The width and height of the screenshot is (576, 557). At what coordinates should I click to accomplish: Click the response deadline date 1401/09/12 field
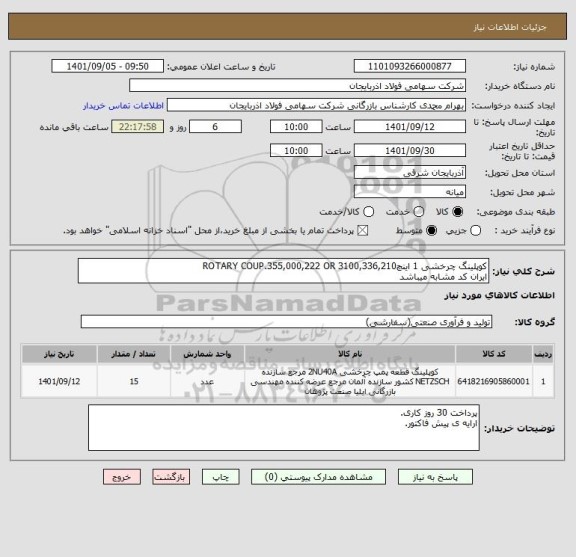coord(410,127)
